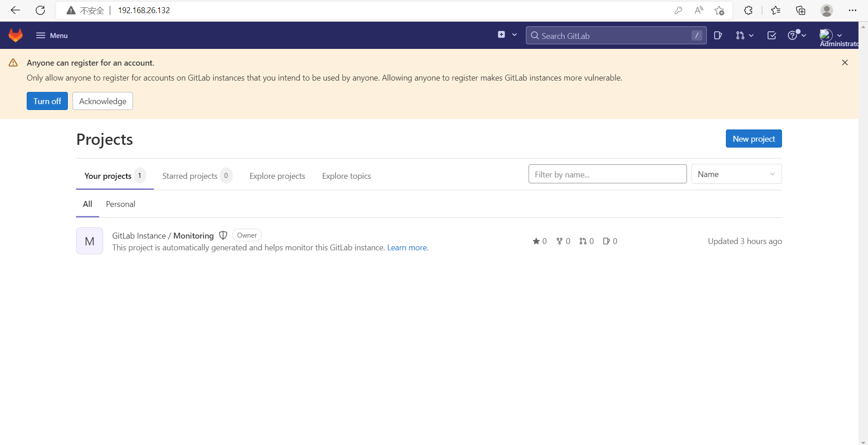Click the Turn off button

[x=47, y=101]
